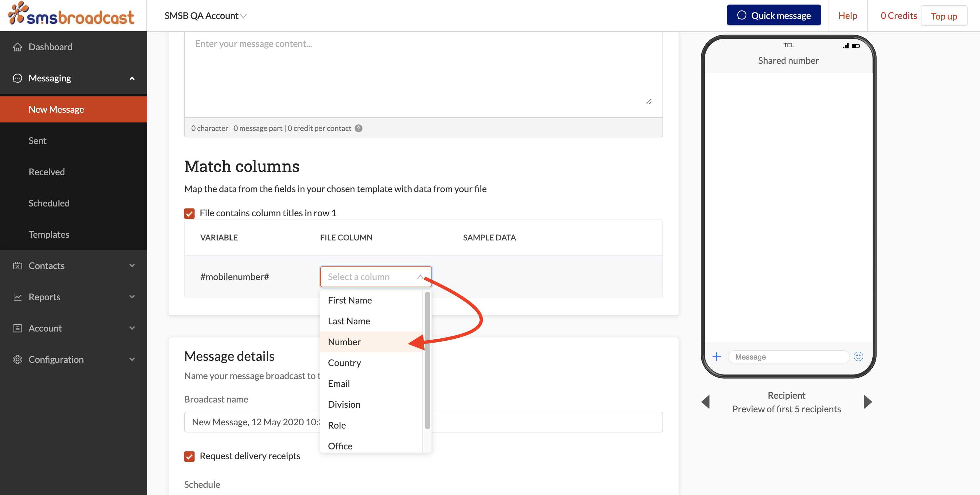
Task: Go to Scheduled messages
Action: (49, 203)
